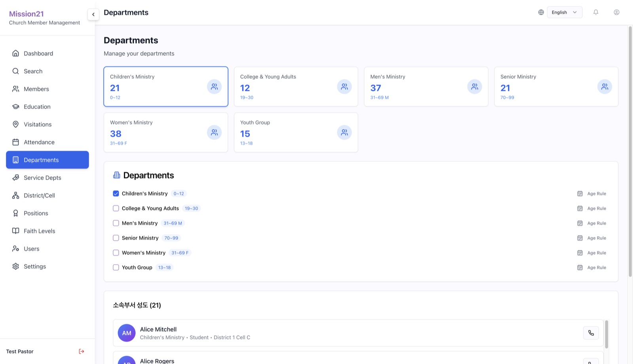
Task: Click the member list scrollbar
Action: point(606,334)
